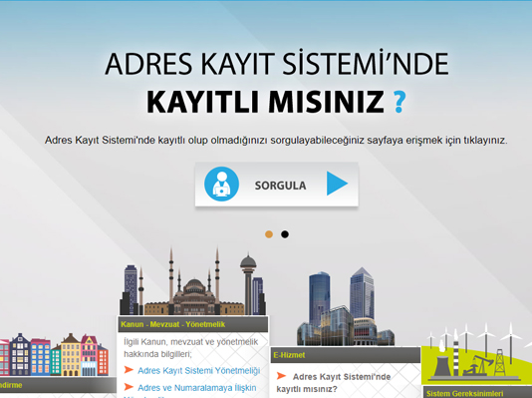Open Adres Kayıt Sistemi Yönetmeliği link
This screenshot has height=398, width=532.
pos(199,370)
